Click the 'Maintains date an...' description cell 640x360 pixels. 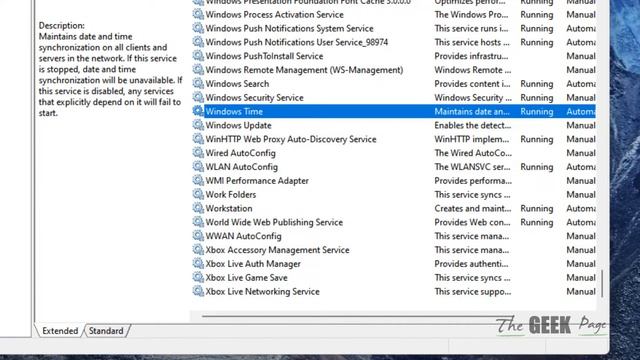click(472, 111)
